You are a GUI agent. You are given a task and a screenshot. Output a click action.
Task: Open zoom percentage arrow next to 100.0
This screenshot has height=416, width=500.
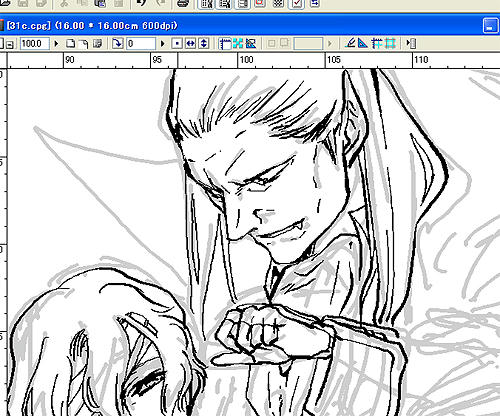point(56,44)
